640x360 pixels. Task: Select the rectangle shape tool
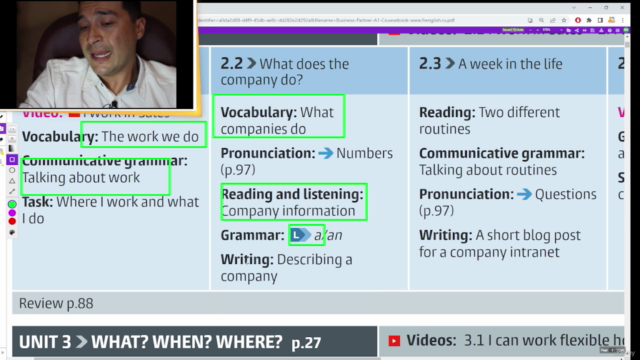tap(12, 159)
